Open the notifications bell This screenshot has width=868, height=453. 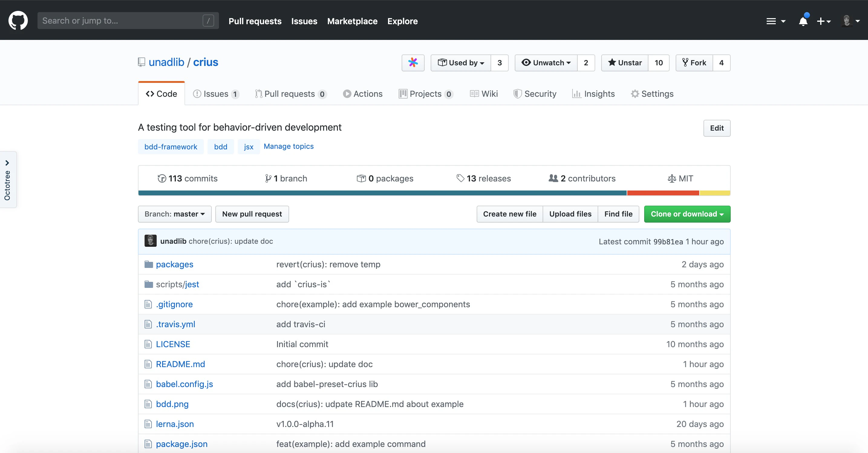[x=803, y=21]
